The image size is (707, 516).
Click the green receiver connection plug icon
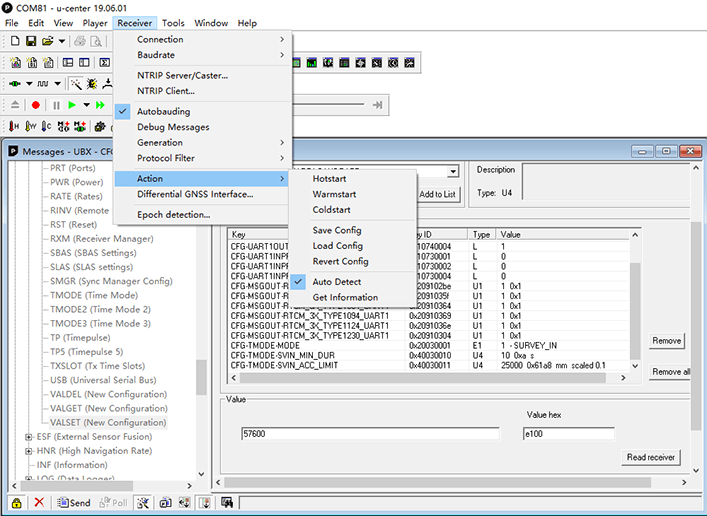(x=15, y=83)
